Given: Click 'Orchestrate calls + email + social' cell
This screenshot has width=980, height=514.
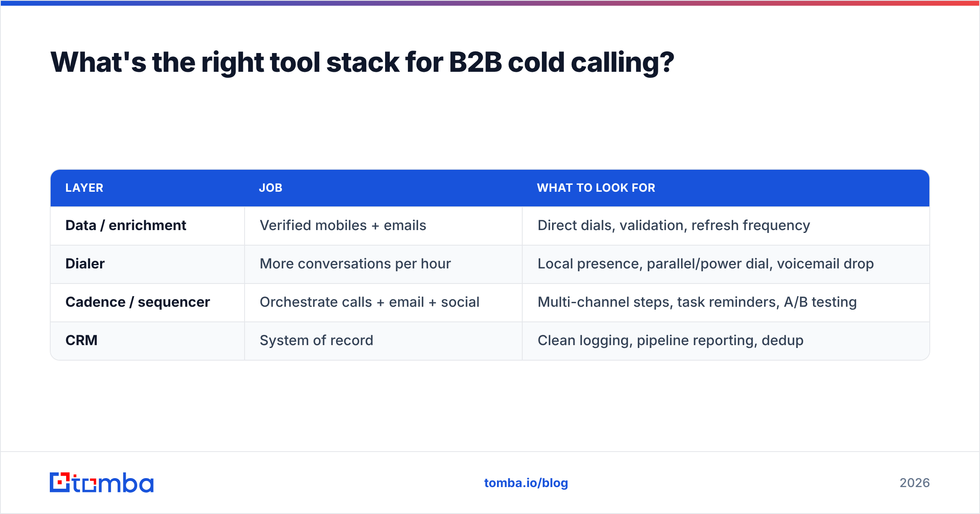Looking at the screenshot, I should pos(383,302).
